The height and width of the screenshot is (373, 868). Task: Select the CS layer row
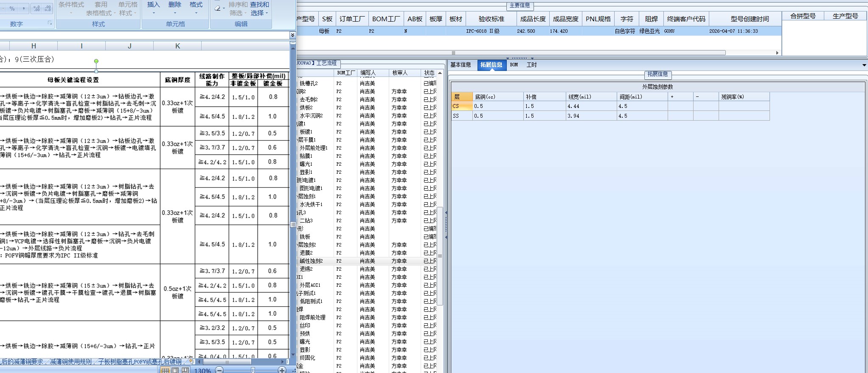[610, 106]
